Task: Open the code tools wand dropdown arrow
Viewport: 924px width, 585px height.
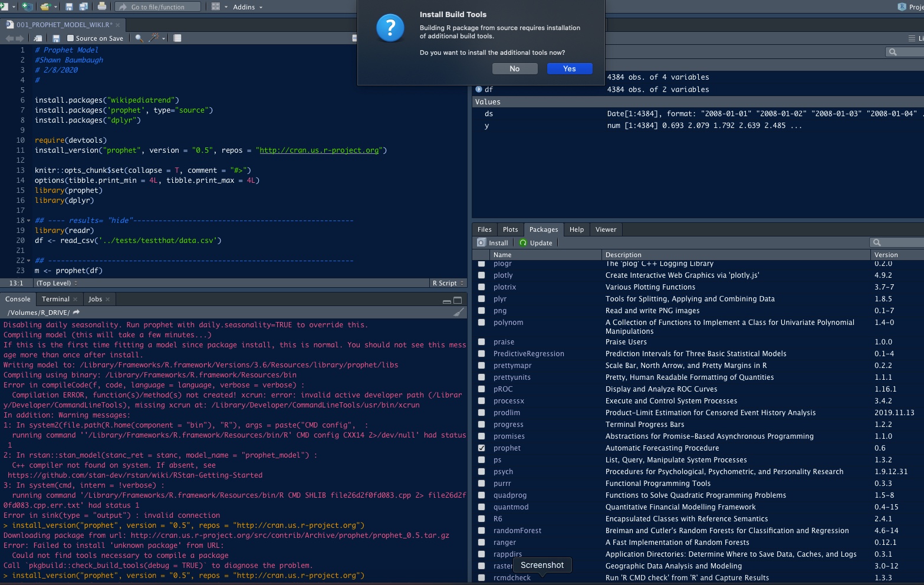Action: tap(163, 38)
